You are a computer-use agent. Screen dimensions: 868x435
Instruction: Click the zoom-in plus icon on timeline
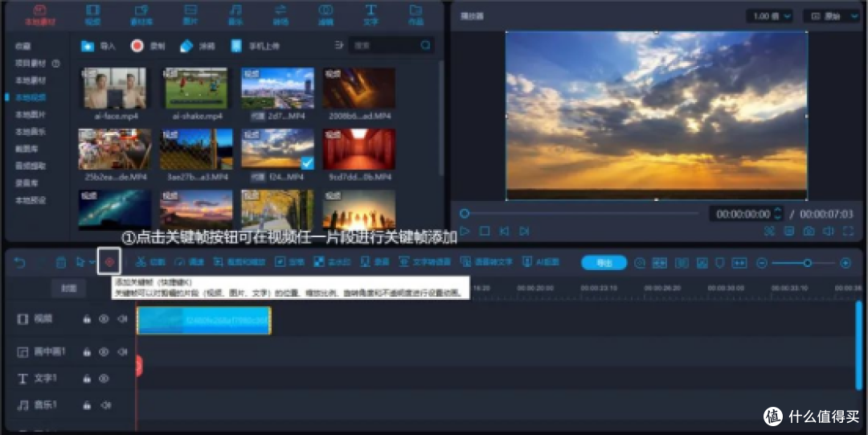[x=845, y=263]
